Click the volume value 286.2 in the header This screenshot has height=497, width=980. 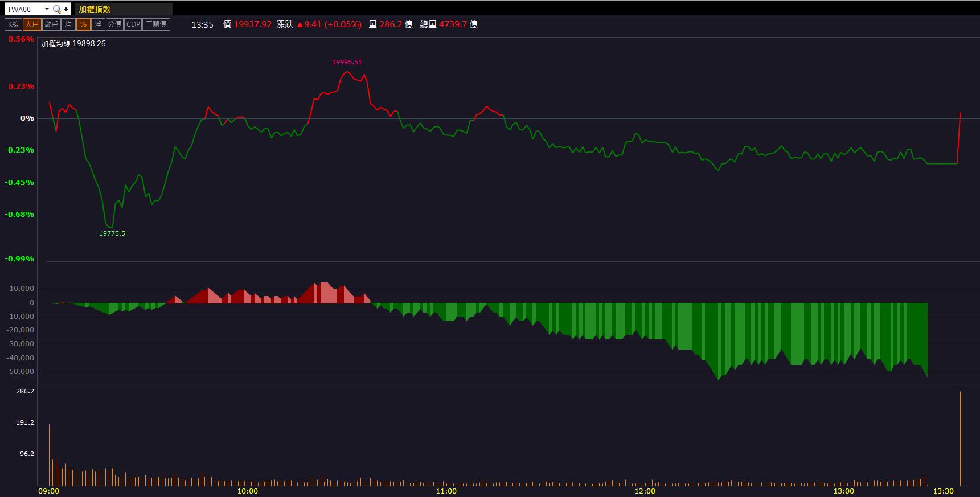tap(391, 24)
